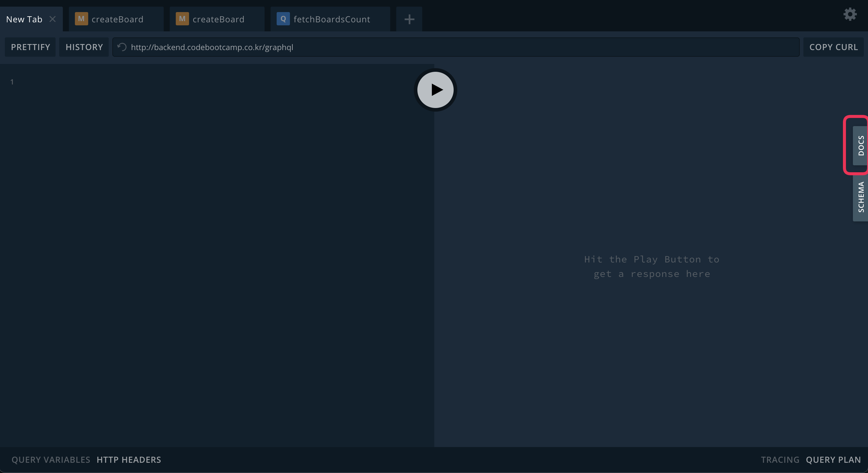The height and width of the screenshot is (473, 868).
Task: Click the plus icon to add tab
Action: point(409,19)
